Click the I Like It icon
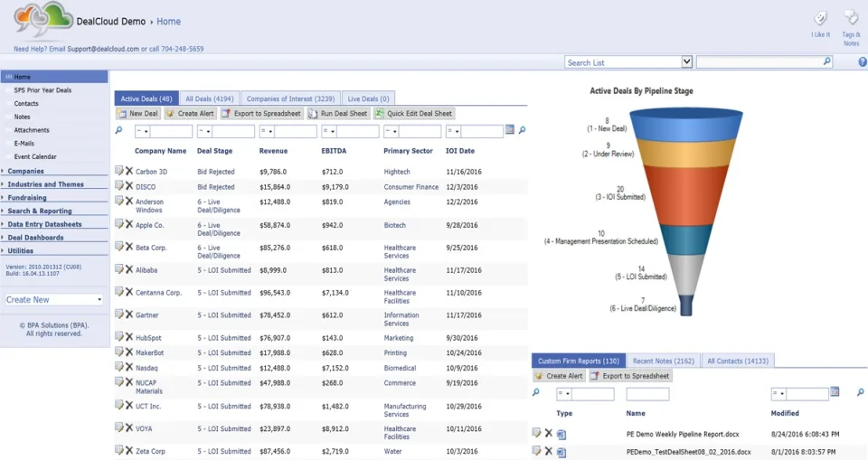The image size is (868, 460). point(820,18)
